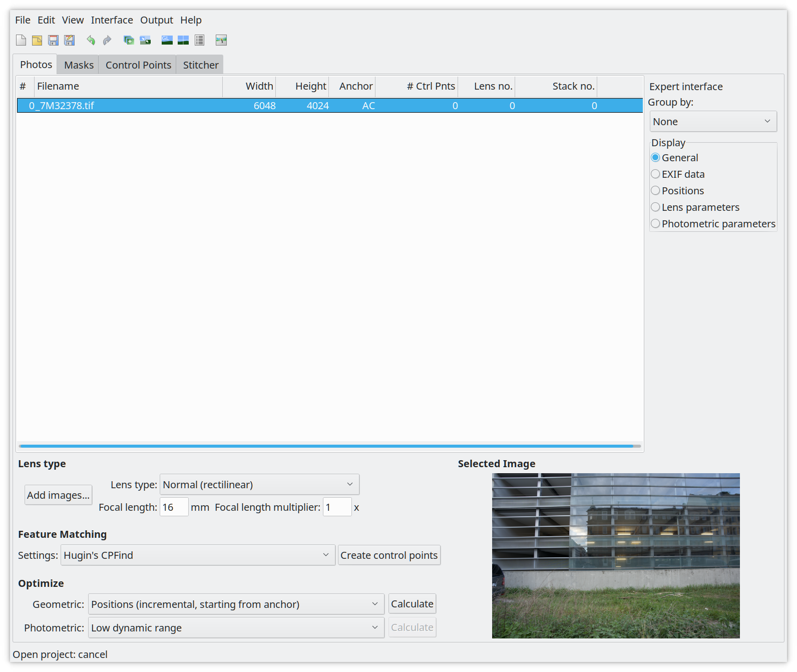
Task: Open the standard preview window icon
Action: tap(183, 40)
